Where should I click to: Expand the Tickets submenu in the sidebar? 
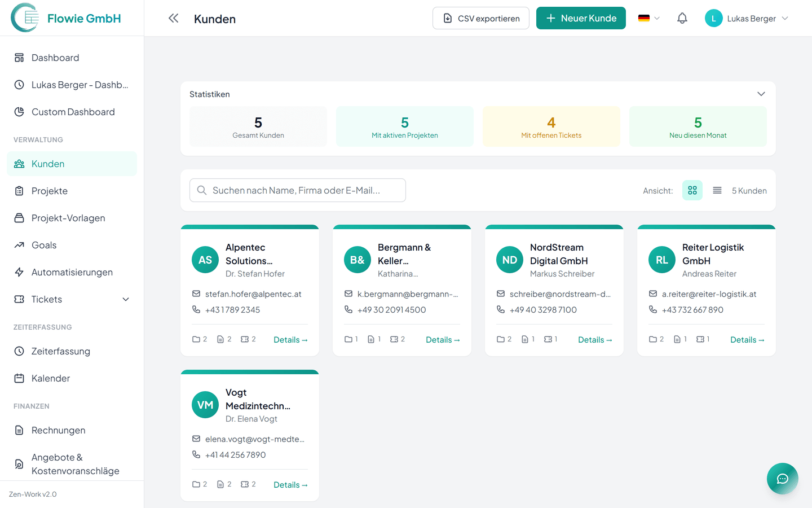(x=126, y=299)
